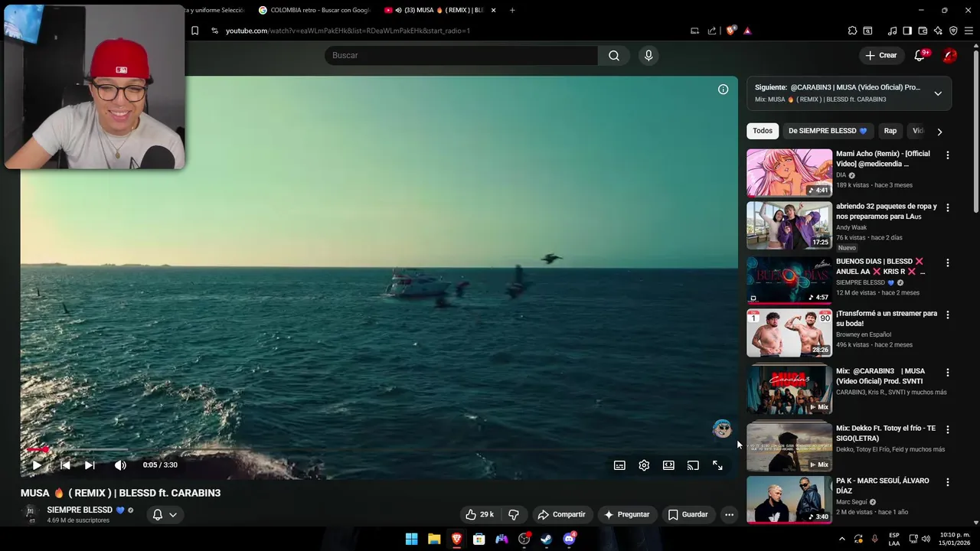Switch to theater mode view
This screenshot has width=980, height=551.
point(668,465)
